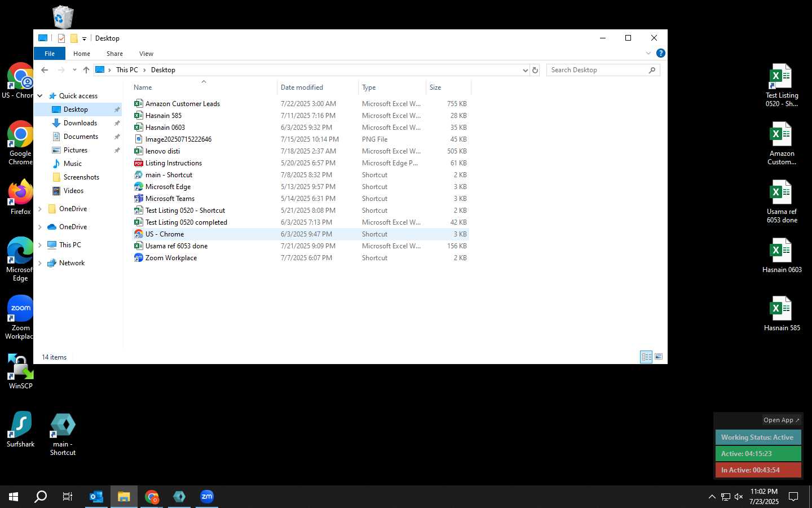Sort by Size column header
The image size is (812, 508).
point(448,87)
